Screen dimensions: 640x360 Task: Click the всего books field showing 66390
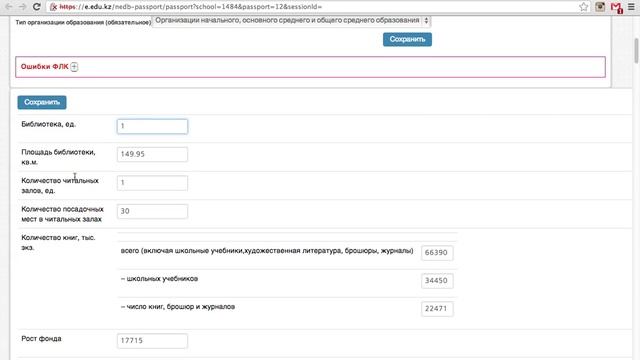[437, 253]
